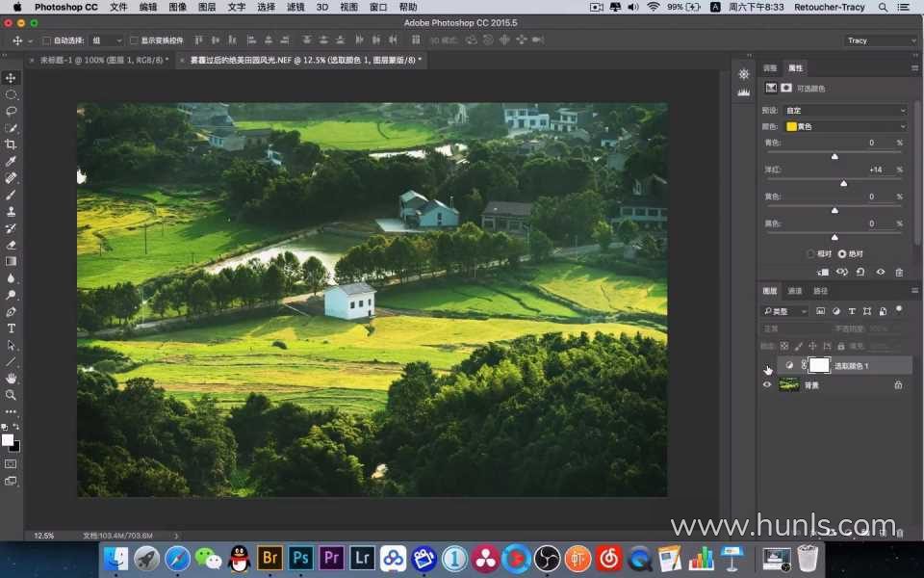Open the 颜色 yellow color dropdown
This screenshot has height=578, width=924.
pyautogui.click(x=846, y=126)
